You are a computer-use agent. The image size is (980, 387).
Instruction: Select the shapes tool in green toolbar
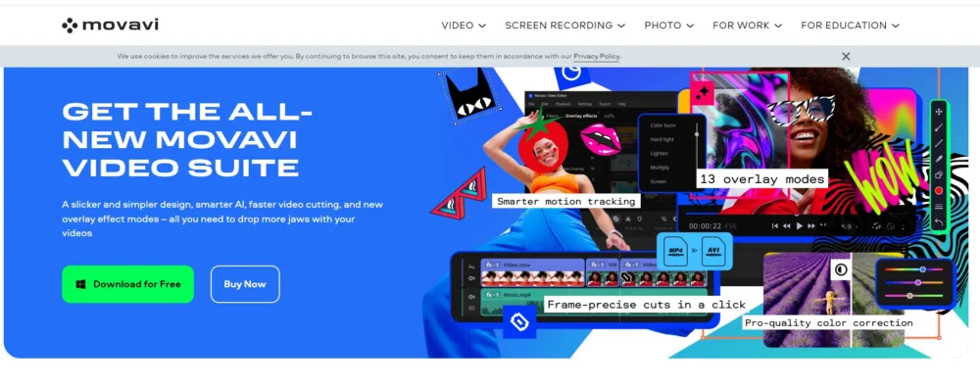(939, 175)
